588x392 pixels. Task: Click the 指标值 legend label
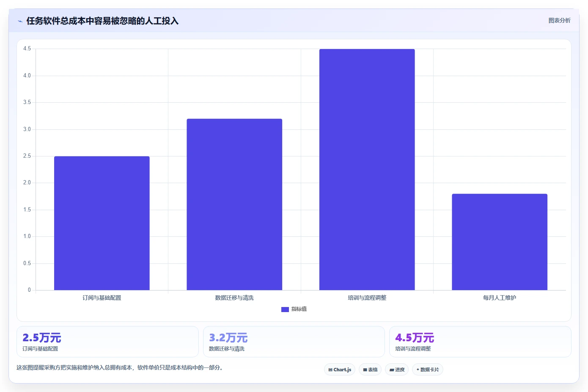tap(299, 309)
